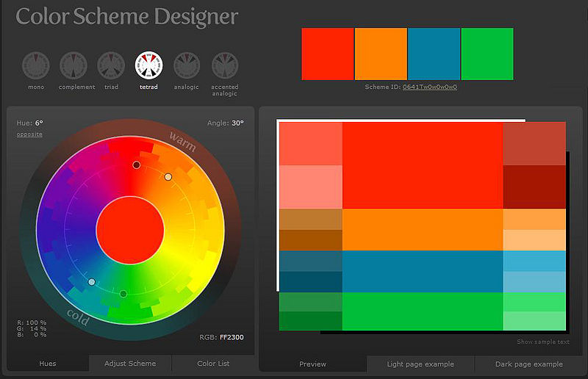Click the light salmon pink preview block

tap(311, 187)
